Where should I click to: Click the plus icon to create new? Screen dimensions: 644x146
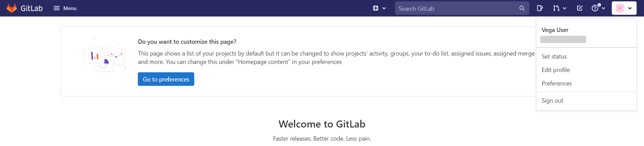pyautogui.click(x=376, y=8)
